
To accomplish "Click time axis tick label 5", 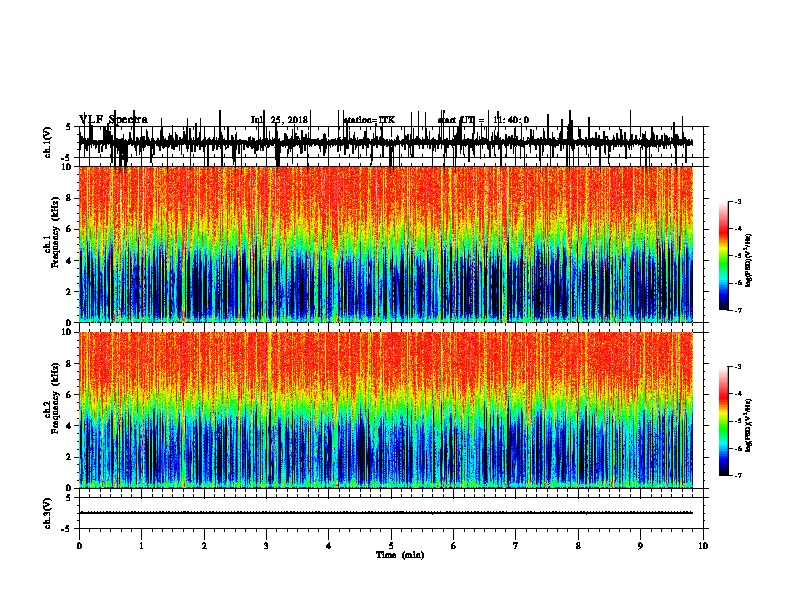I will click(391, 546).
